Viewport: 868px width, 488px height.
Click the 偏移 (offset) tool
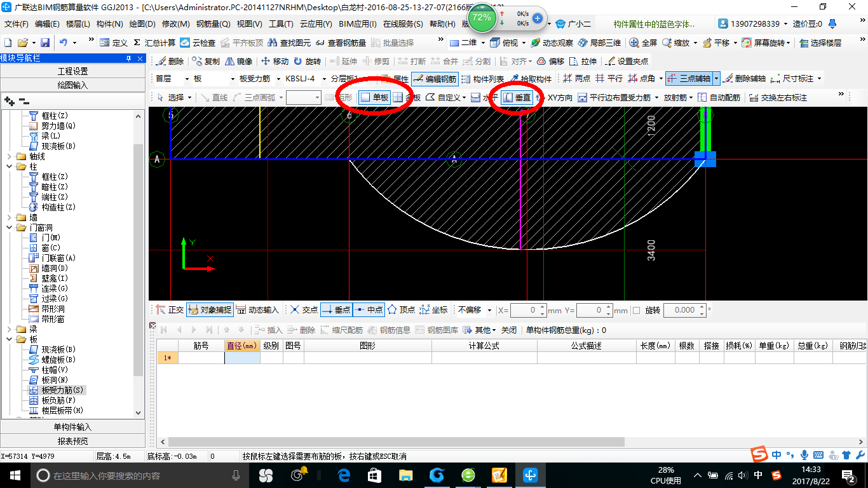coord(550,62)
